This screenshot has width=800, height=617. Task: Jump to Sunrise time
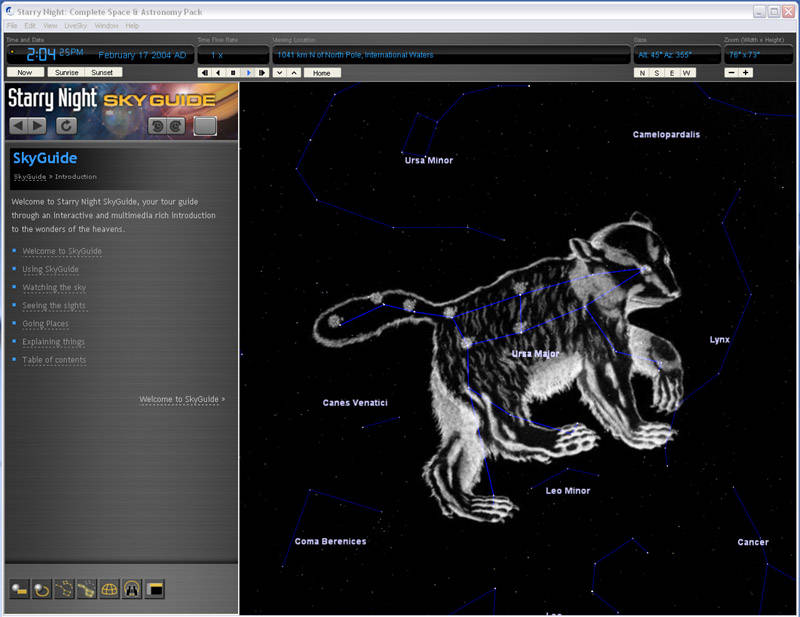[x=66, y=72]
